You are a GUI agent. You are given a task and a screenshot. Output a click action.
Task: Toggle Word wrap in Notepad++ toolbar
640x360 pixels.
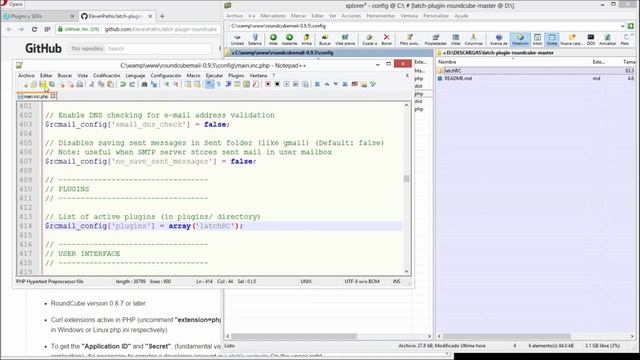[209, 84]
